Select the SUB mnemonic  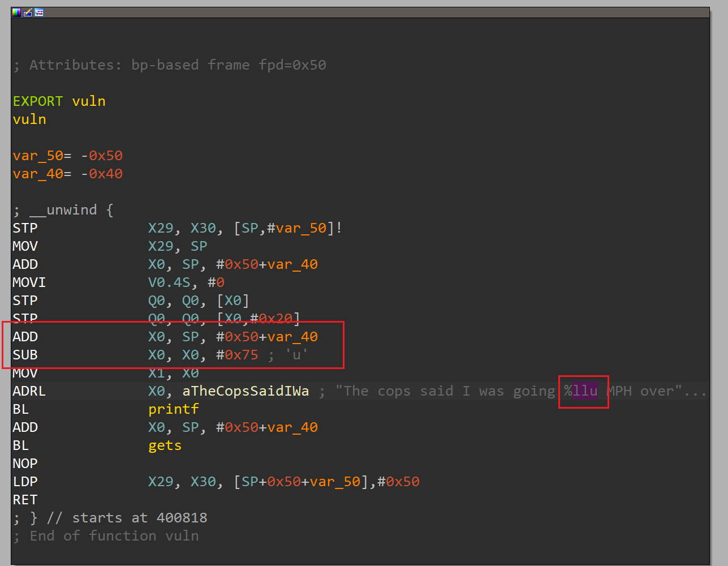click(x=25, y=355)
